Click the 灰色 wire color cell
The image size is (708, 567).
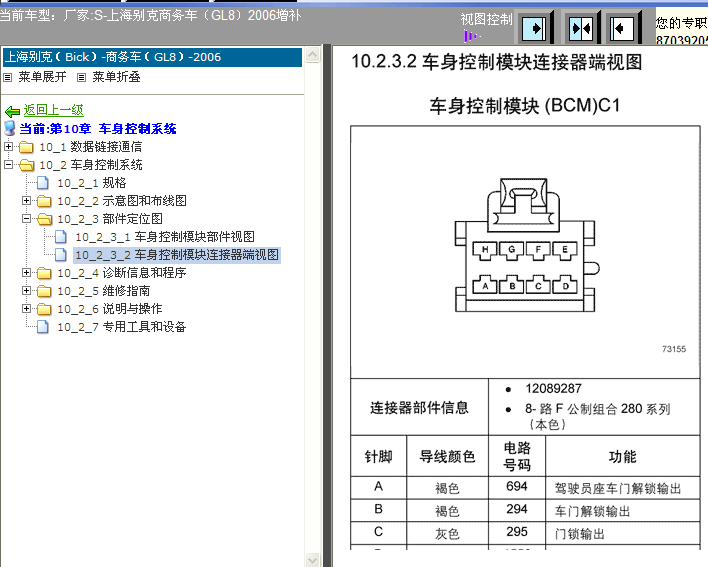tap(447, 533)
